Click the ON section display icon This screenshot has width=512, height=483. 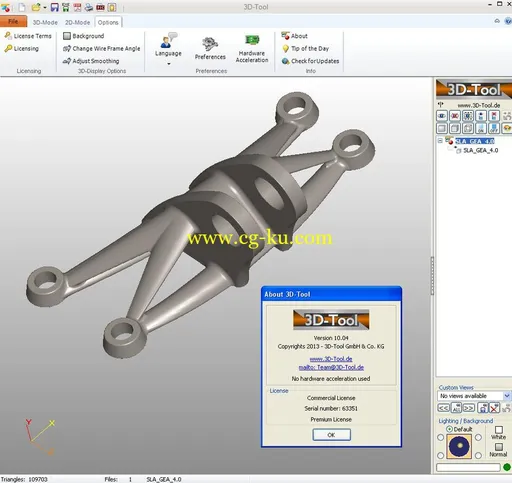click(x=481, y=128)
